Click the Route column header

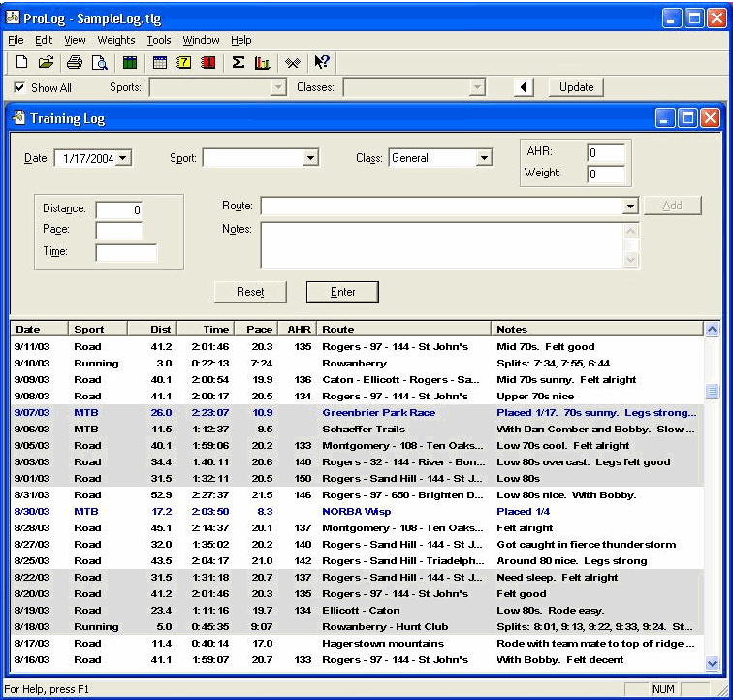(404, 330)
